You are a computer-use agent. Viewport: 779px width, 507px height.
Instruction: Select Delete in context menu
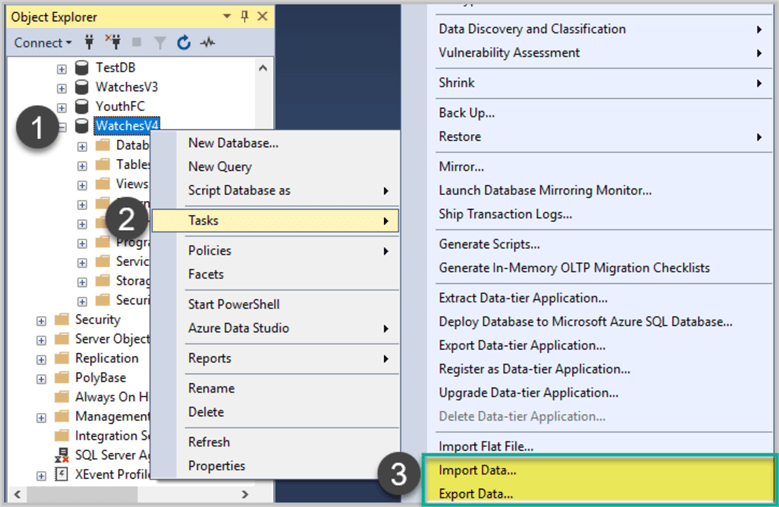(x=275, y=412)
